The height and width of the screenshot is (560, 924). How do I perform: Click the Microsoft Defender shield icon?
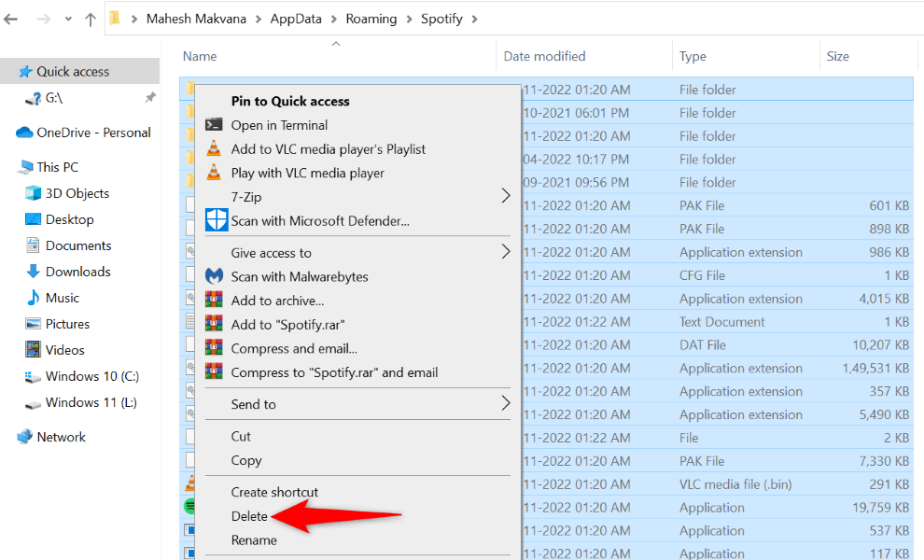215,221
